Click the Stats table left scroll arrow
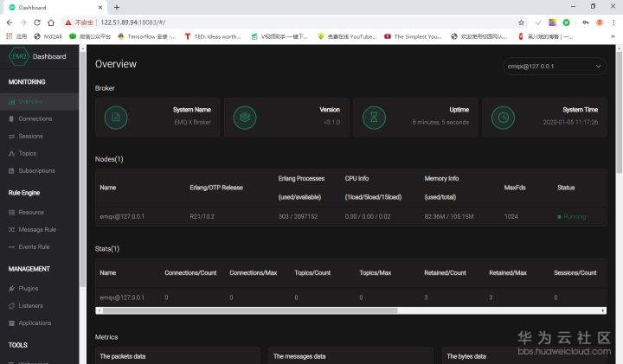 click(x=99, y=310)
